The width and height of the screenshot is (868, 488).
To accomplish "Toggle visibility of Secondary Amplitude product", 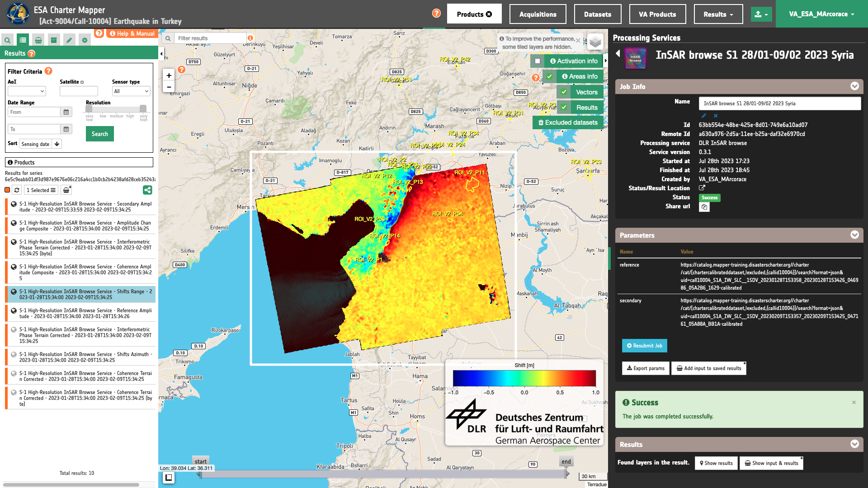I will (x=14, y=204).
